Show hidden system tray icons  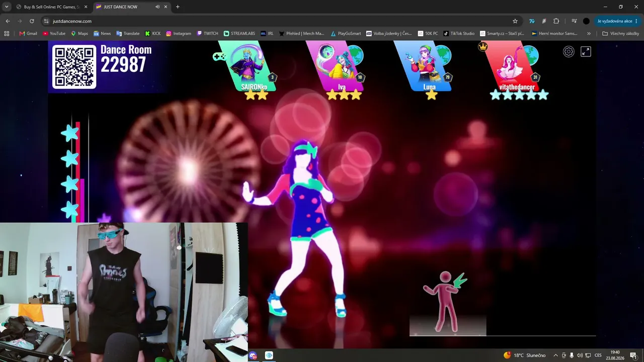click(555, 355)
